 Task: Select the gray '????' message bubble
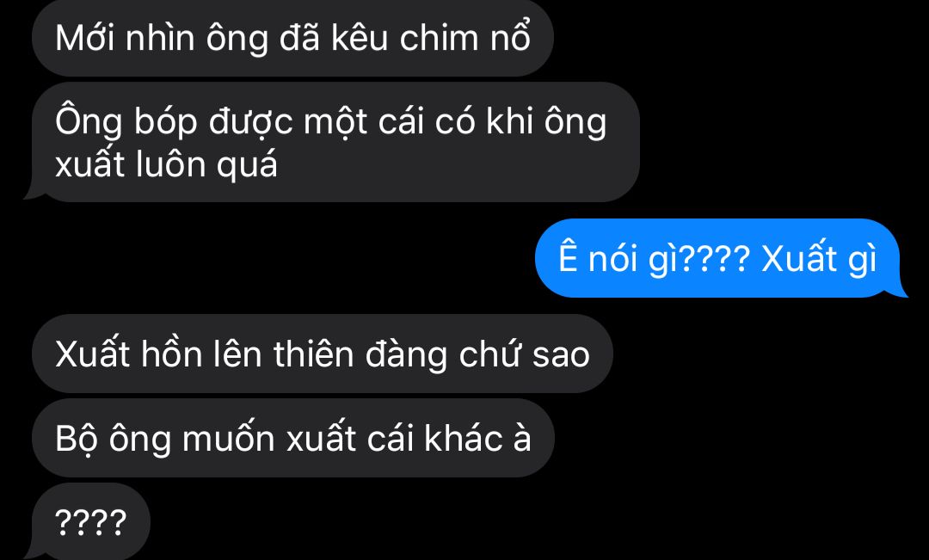click(x=91, y=521)
